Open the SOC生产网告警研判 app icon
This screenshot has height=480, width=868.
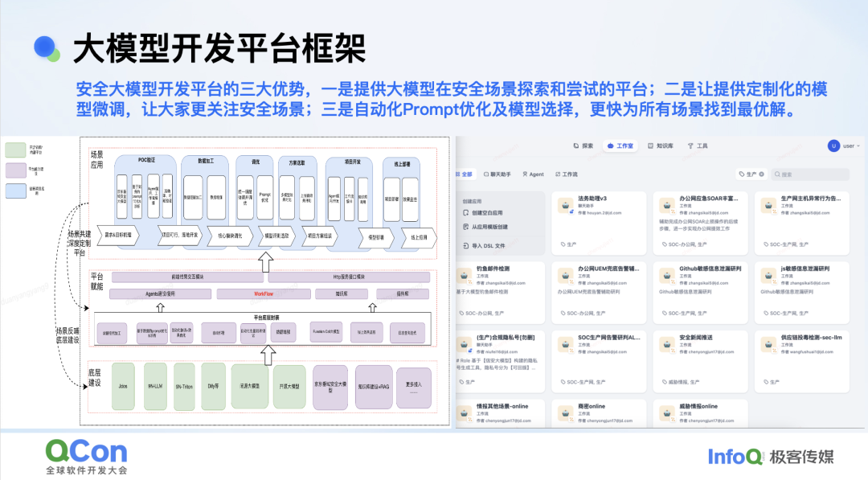[565, 344]
